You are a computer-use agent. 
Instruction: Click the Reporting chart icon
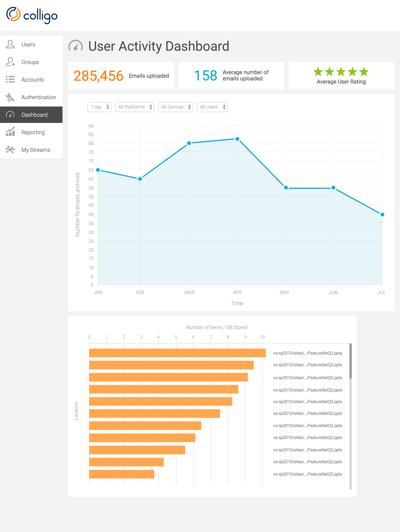point(10,132)
